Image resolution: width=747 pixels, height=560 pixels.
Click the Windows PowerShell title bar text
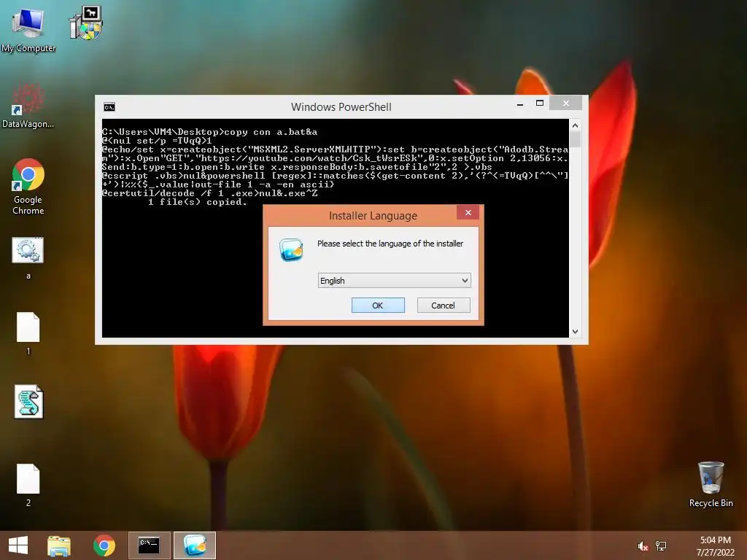pos(341,107)
